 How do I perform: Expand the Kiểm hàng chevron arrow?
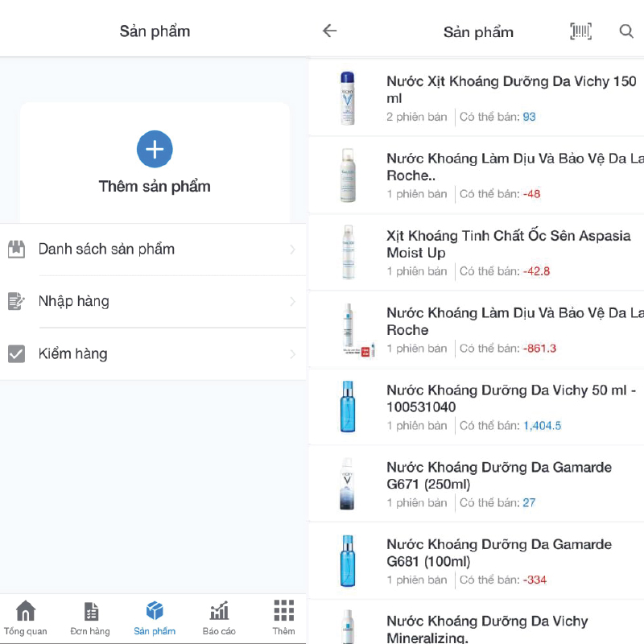click(292, 354)
